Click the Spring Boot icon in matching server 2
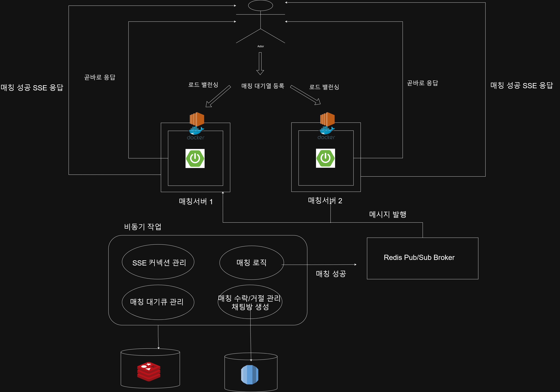The width and height of the screenshot is (560, 392). 325,158
